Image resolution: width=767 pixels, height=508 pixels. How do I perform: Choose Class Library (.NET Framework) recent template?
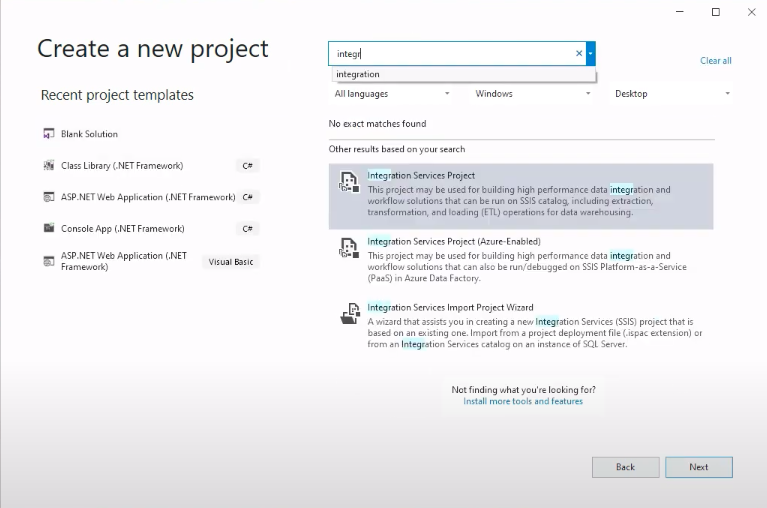[x=151, y=165]
